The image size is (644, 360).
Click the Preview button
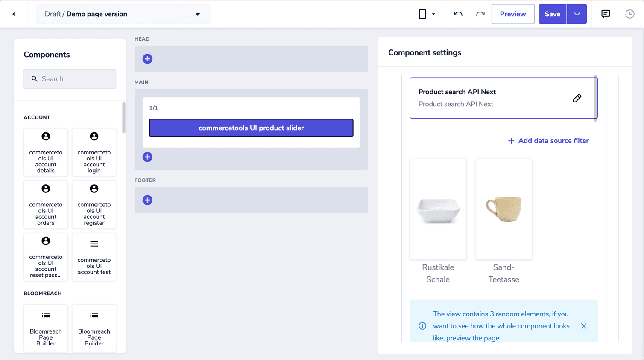coord(512,14)
